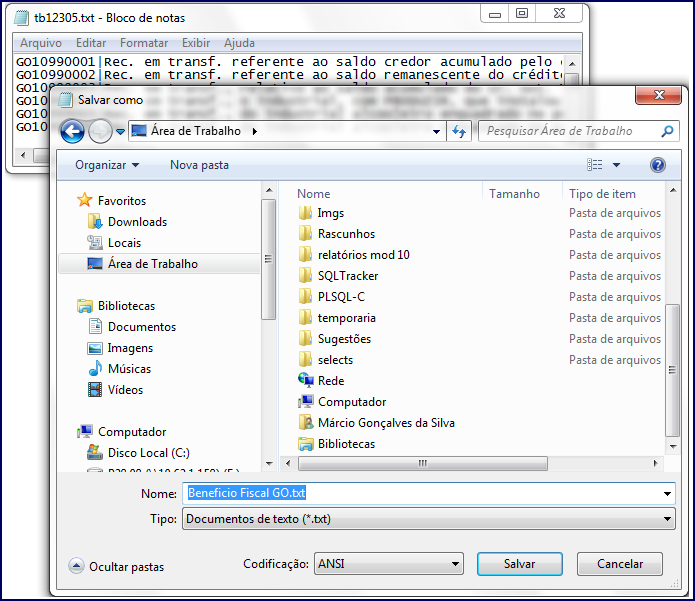The height and width of the screenshot is (601, 695).
Task: Open the Organizar menu
Action: click(107, 165)
